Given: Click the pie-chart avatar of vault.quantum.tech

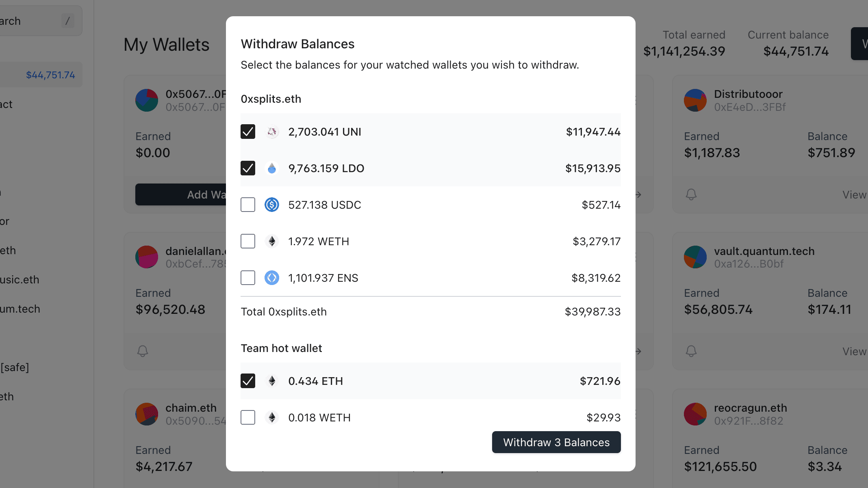Looking at the screenshot, I should [x=695, y=257].
